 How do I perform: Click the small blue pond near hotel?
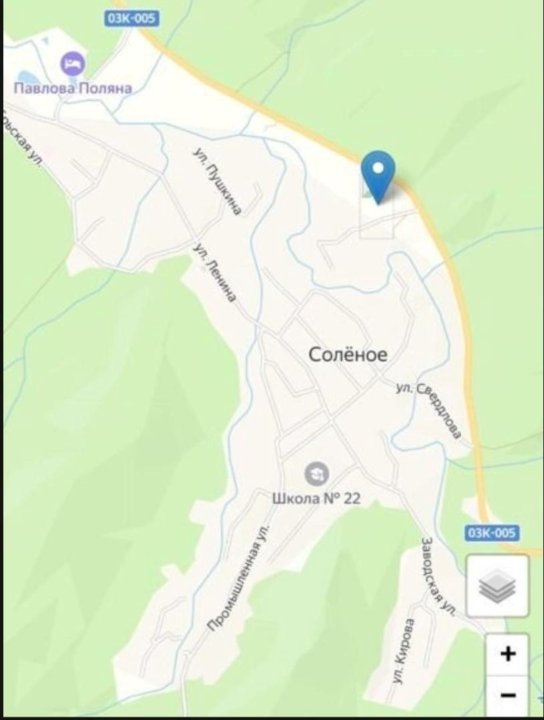coord(24,77)
